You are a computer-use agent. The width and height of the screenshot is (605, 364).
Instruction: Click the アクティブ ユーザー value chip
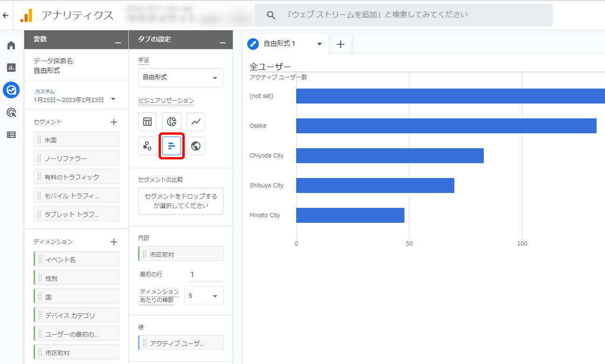(181, 343)
